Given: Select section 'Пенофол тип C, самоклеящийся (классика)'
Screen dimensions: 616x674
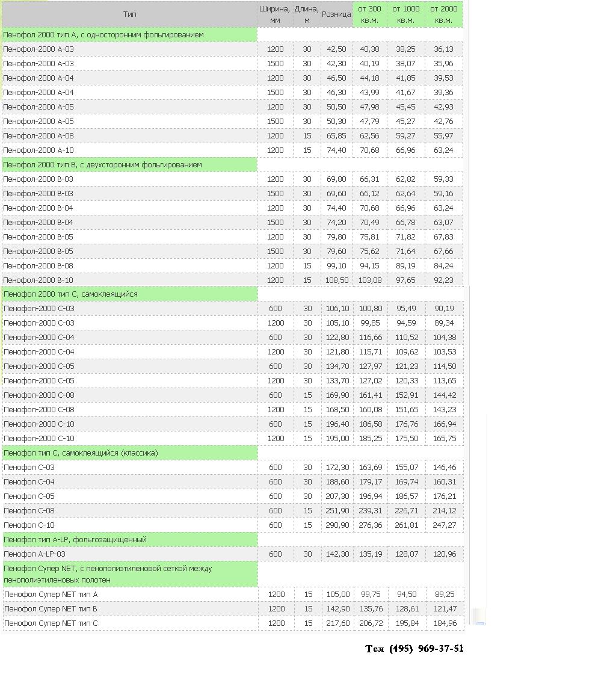Looking at the screenshot, I should 130,453.
